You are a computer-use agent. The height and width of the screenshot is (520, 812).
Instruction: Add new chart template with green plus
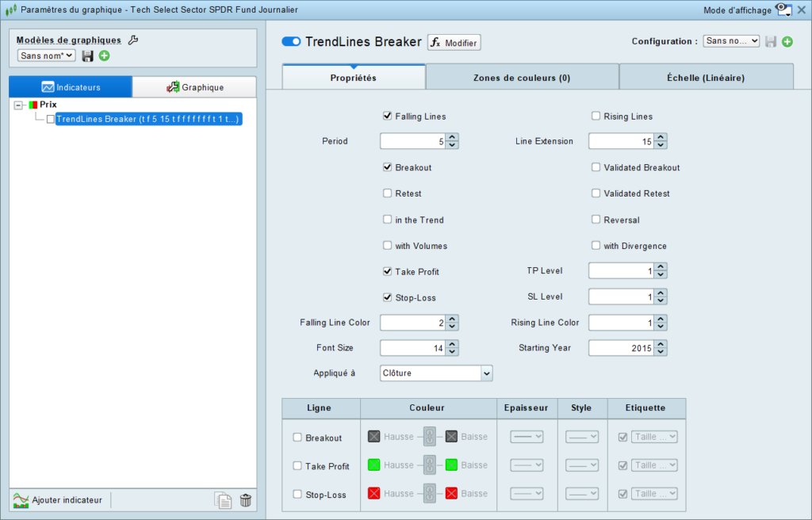pyautogui.click(x=104, y=55)
